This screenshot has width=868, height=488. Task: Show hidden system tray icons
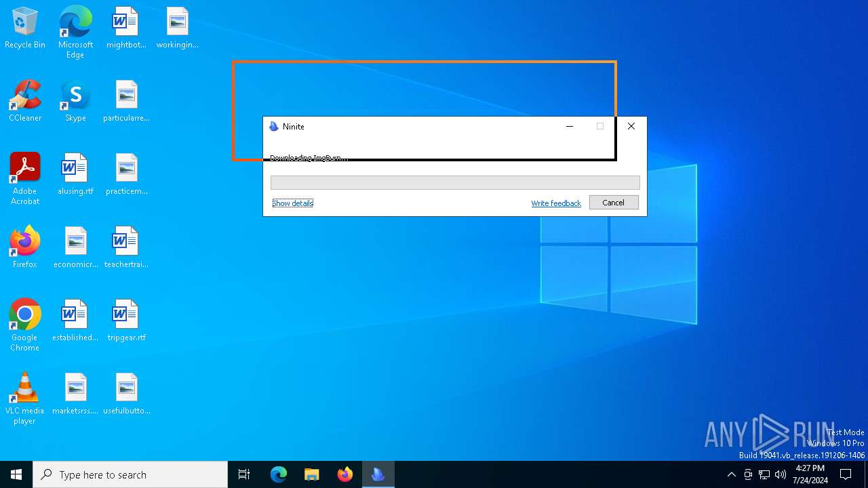pyautogui.click(x=731, y=474)
